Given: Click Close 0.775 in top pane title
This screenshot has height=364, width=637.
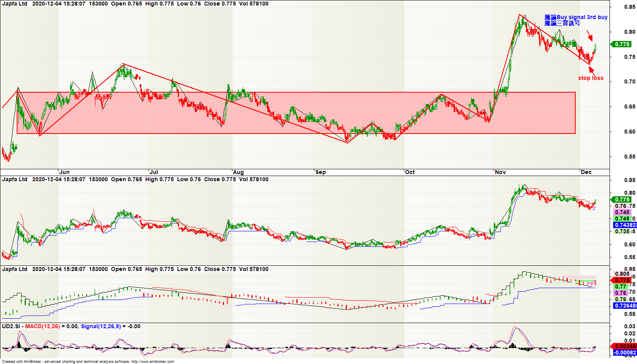Looking at the screenshot, I should pyautogui.click(x=220, y=4).
